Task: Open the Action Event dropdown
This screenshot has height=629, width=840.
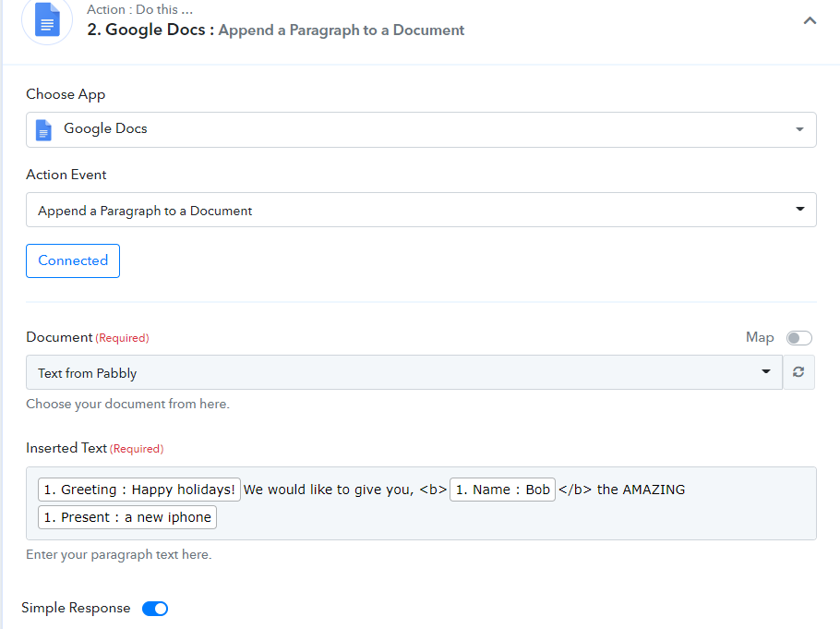Action: pos(421,210)
